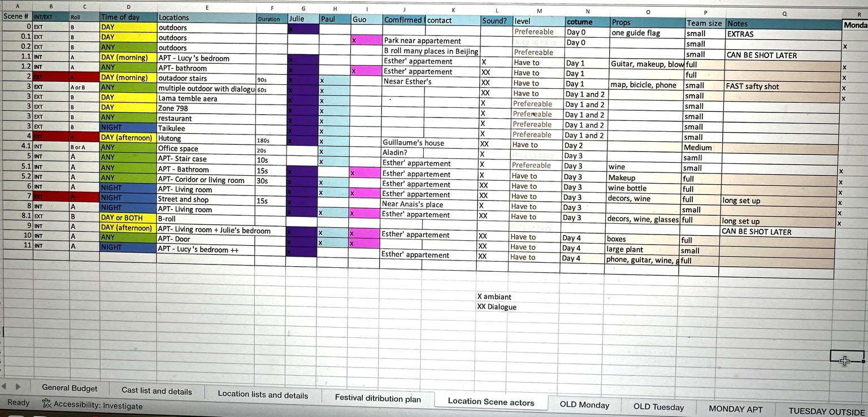The image size is (868, 417).
Task: Switch to Festival ditribution plan sheet
Action: coord(377,398)
